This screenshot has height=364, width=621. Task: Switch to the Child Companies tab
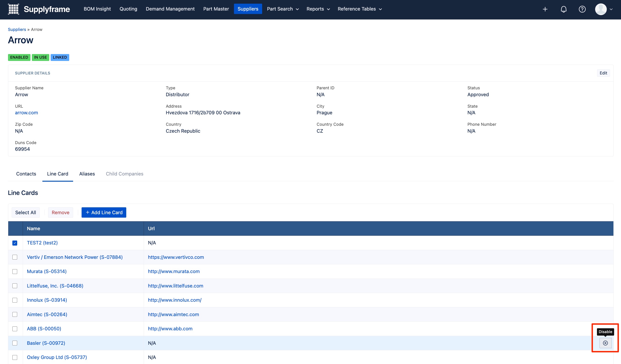124,174
